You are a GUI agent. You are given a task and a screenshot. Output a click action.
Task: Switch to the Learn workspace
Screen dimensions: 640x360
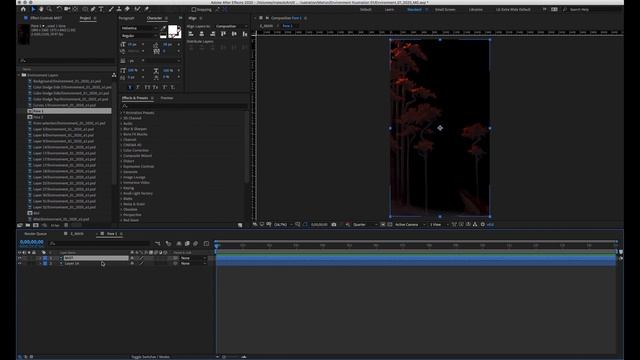(x=389, y=9)
